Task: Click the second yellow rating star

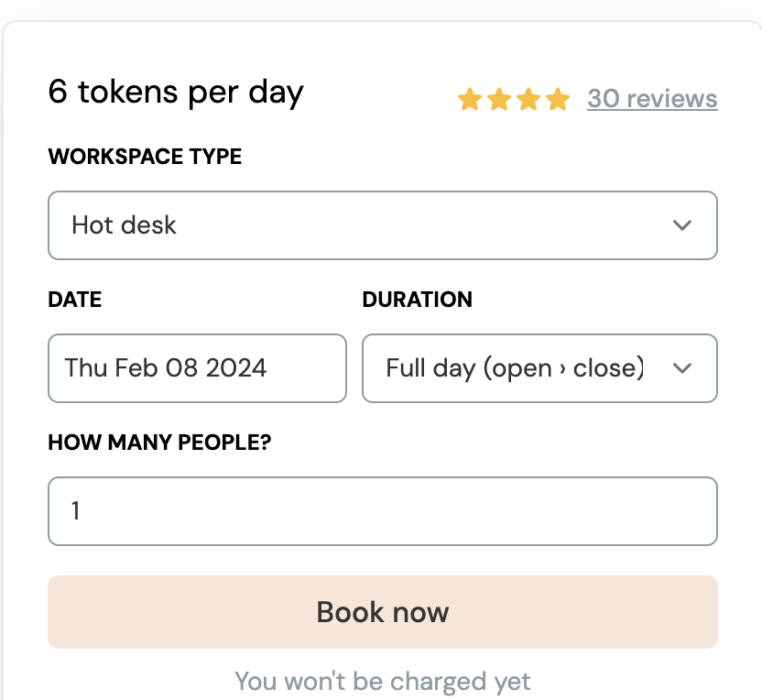Action: [499, 99]
